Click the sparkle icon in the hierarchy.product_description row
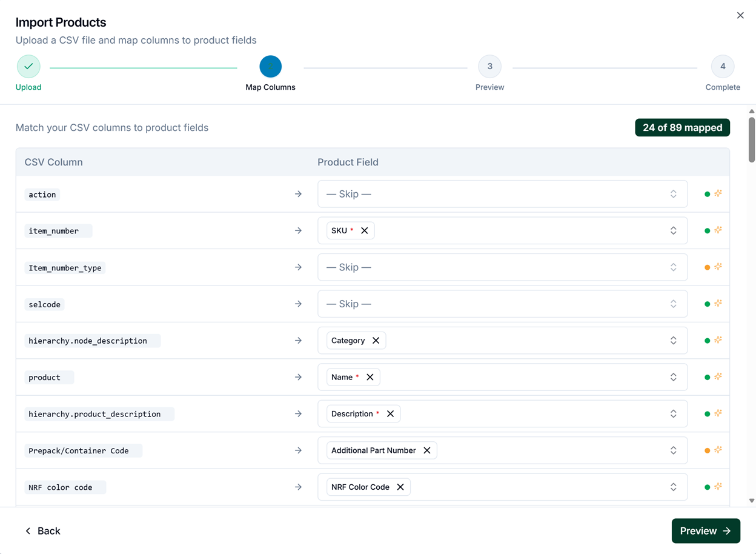 pyautogui.click(x=718, y=413)
